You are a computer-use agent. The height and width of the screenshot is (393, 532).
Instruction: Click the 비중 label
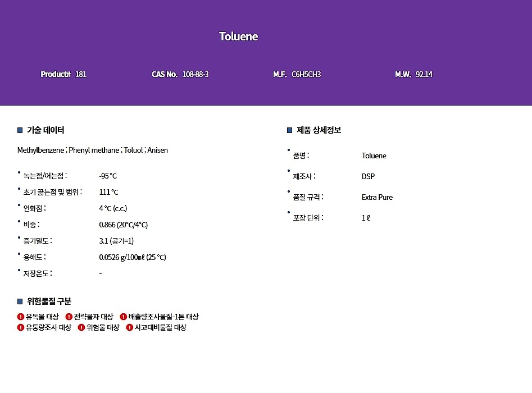click(x=31, y=225)
